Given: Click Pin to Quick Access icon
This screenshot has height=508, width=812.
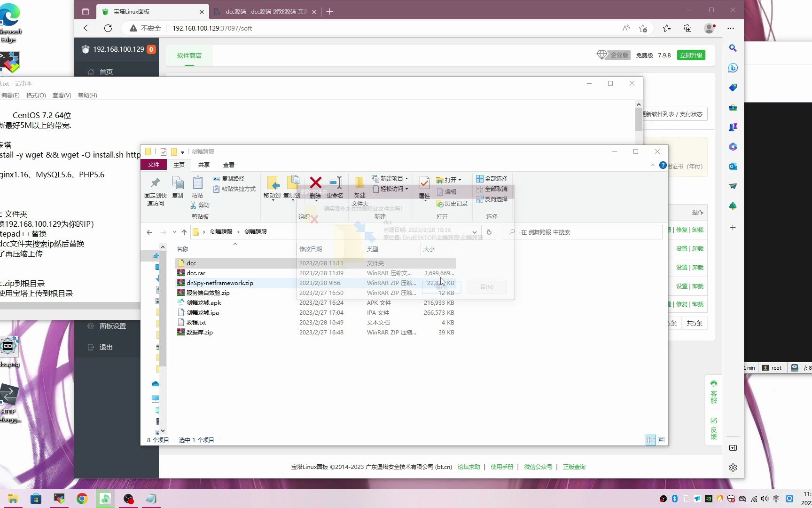Looking at the screenshot, I should (x=155, y=191).
